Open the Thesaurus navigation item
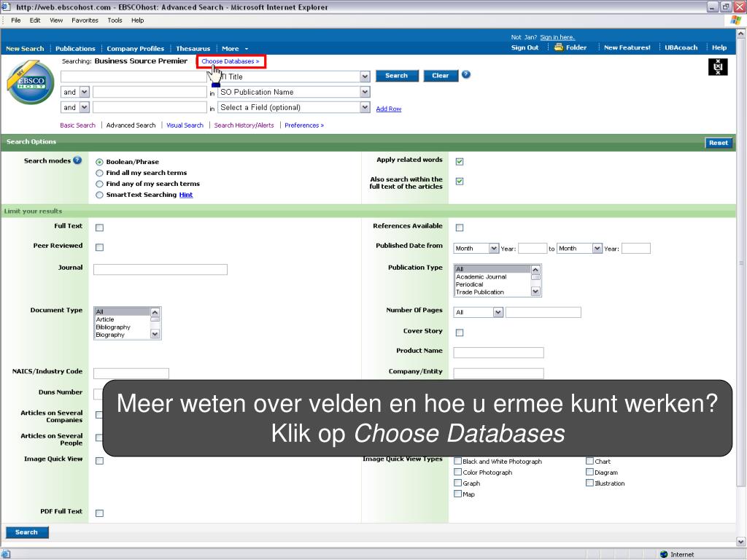 click(193, 49)
